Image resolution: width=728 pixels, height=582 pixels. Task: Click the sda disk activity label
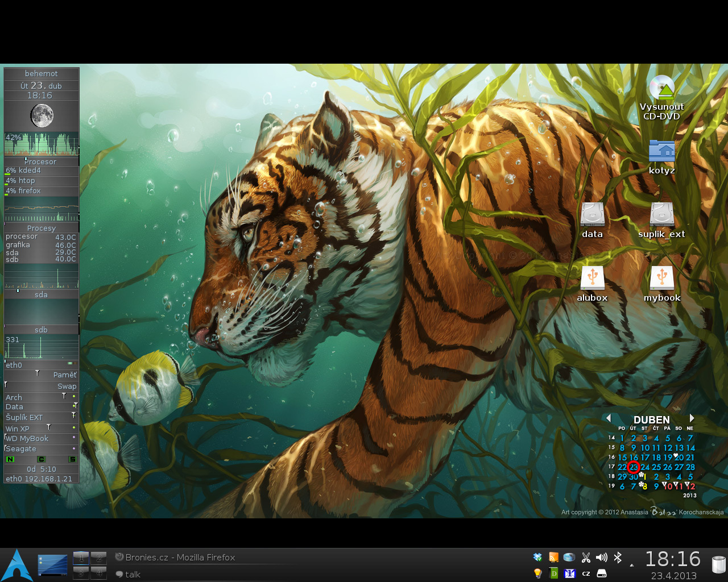[41, 294]
